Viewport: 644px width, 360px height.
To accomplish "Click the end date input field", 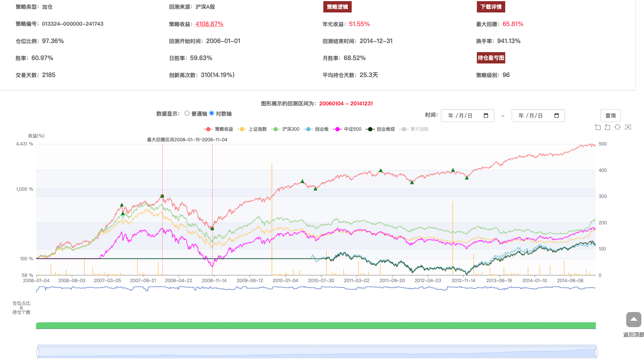I will pyautogui.click(x=538, y=116).
